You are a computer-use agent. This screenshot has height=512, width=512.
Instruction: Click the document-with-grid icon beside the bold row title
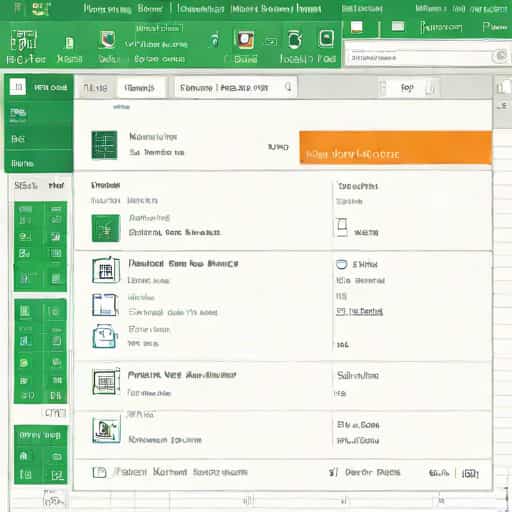point(106,270)
